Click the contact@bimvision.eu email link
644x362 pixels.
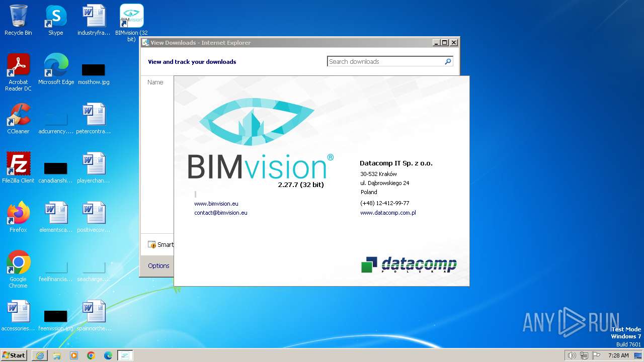click(221, 213)
